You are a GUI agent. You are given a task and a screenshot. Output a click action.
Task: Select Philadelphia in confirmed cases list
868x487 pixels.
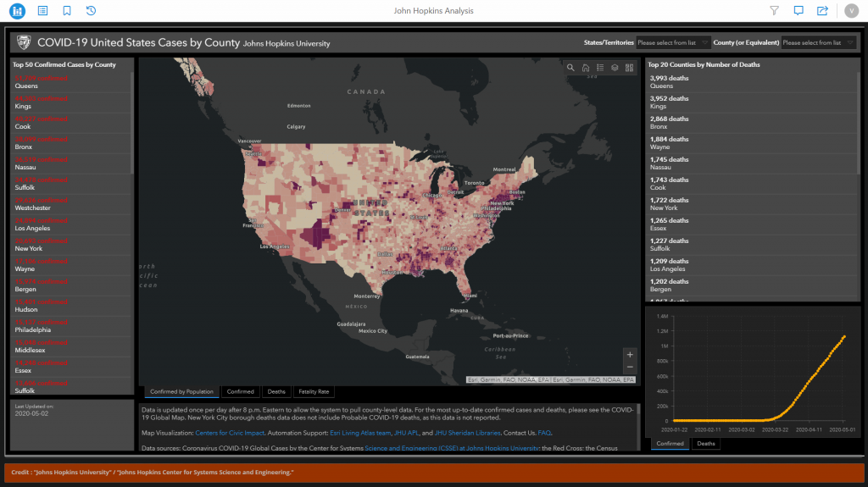[71, 326]
